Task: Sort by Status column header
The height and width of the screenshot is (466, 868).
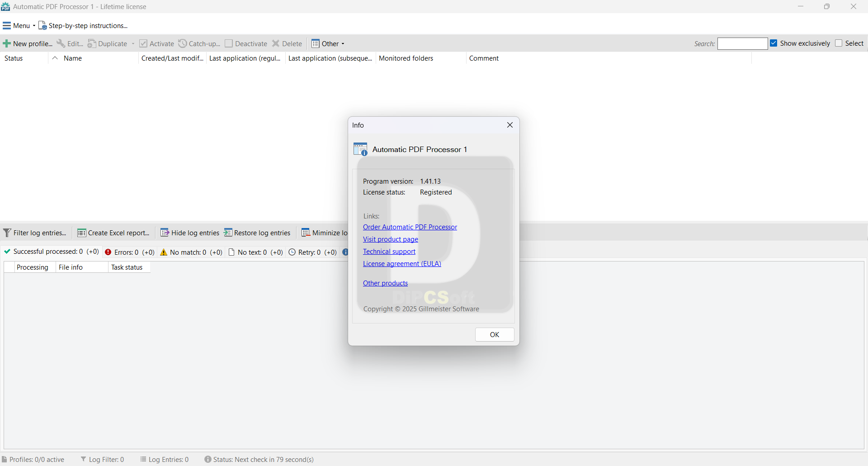Action: point(24,58)
